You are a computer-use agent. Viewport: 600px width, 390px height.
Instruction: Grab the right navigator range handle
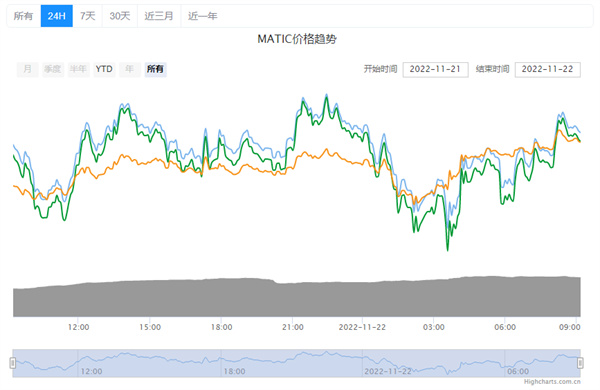(580, 363)
